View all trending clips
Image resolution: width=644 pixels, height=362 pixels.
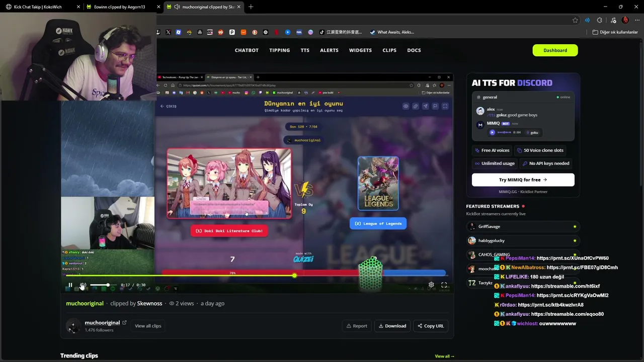click(445, 356)
